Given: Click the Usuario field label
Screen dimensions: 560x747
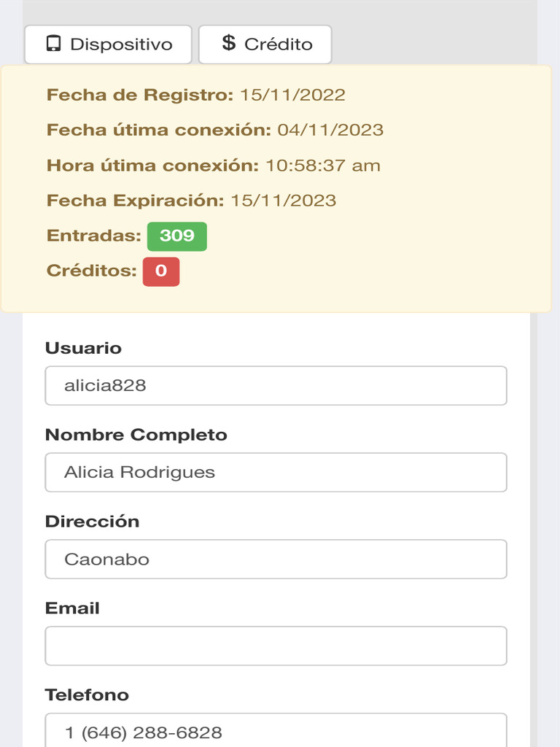Looking at the screenshot, I should tap(83, 348).
